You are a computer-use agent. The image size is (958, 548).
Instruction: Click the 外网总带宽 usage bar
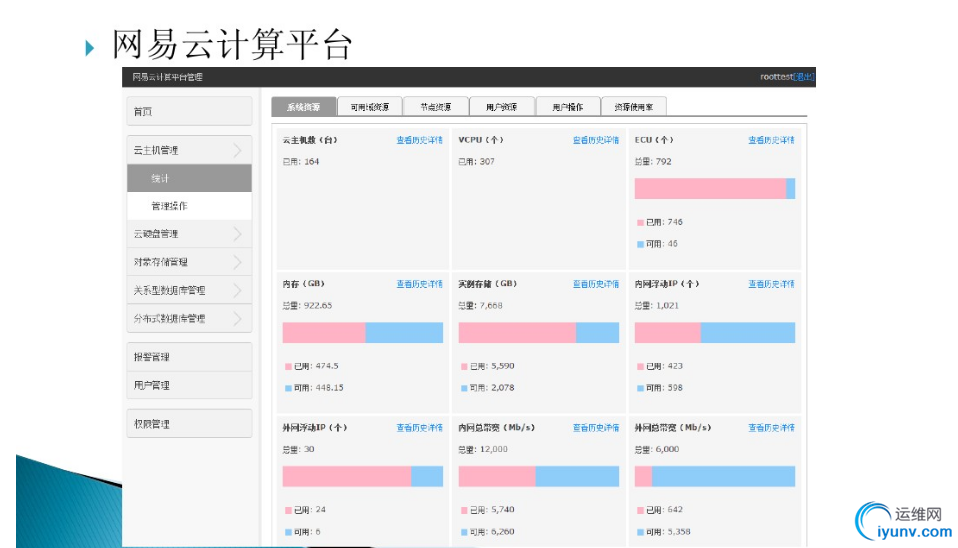point(715,477)
